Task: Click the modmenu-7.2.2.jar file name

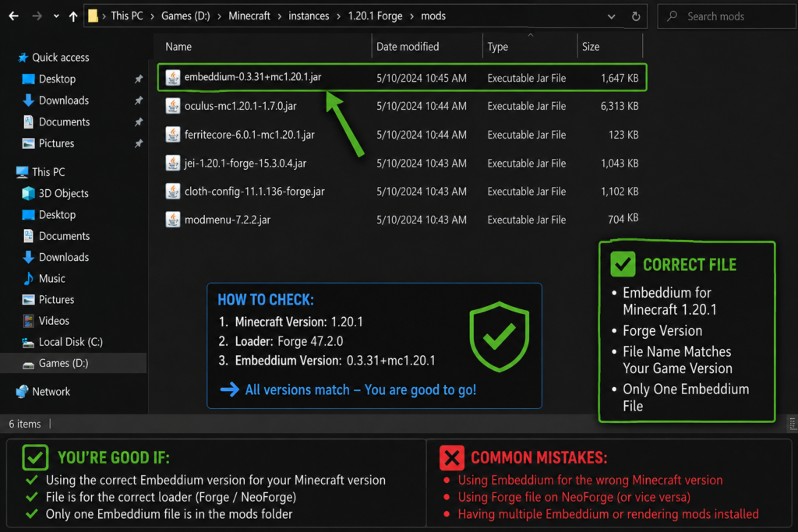Action: pos(228,220)
